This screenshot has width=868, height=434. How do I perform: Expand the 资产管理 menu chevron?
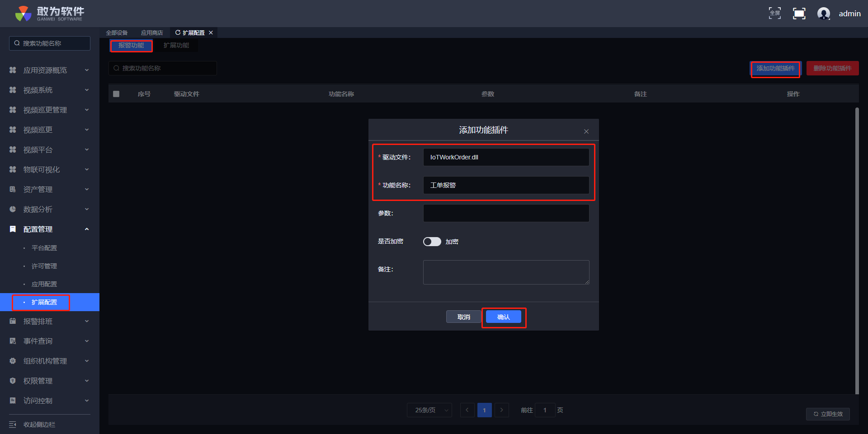[x=87, y=189]
